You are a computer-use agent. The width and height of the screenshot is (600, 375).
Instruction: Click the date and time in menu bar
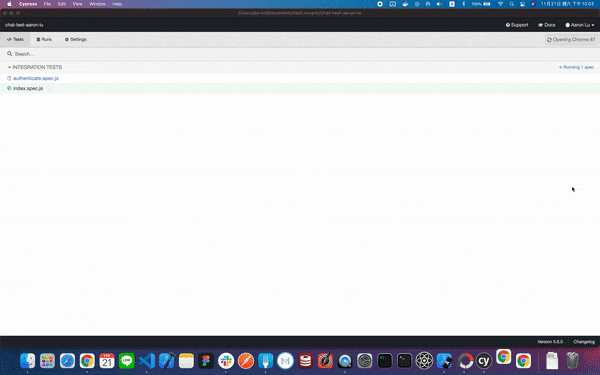pyautogui.click(x=567, y=4)
